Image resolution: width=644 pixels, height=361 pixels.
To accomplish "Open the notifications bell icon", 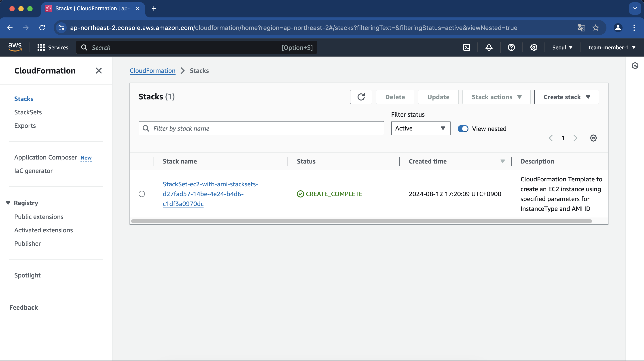I will pyautogui.click(x=489, y=47).
